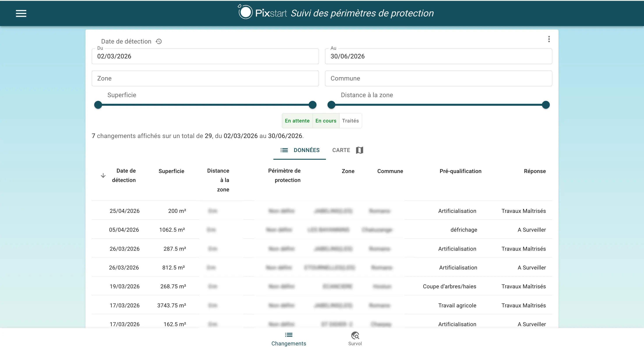Click the Au end date field
644x350 pixels.
439,56
